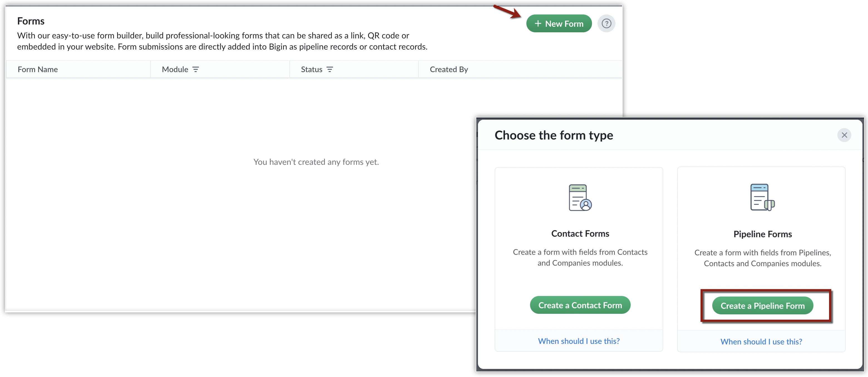Click the Form Name column header
Screen dimensions: 868x377
(38, 69)
